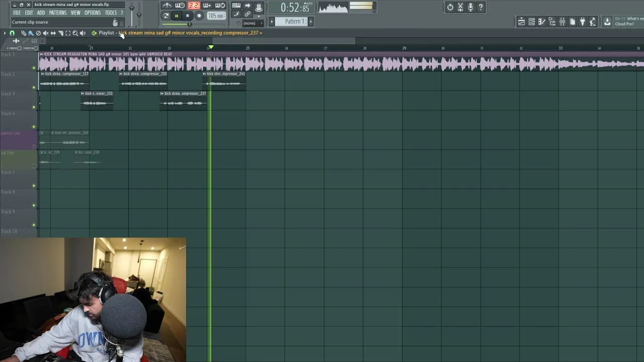
Task: Click the audio editor scissors icon
Action: (x=460, y=7)
